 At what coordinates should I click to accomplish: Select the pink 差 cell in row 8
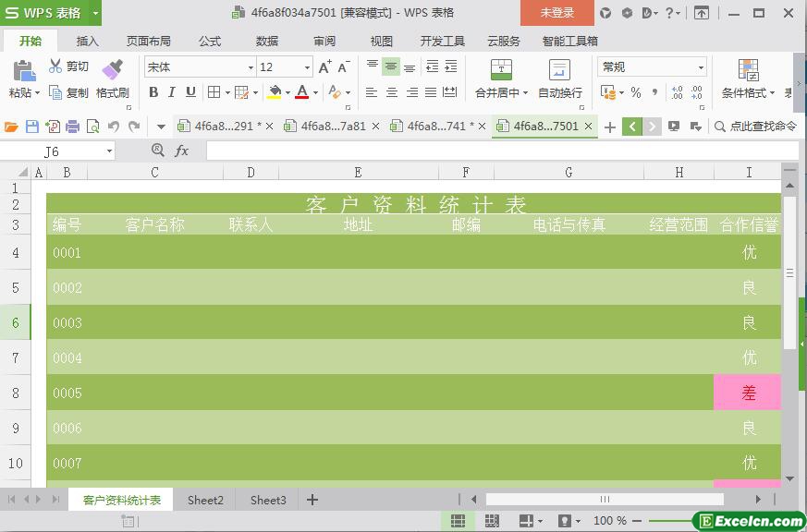747,393
